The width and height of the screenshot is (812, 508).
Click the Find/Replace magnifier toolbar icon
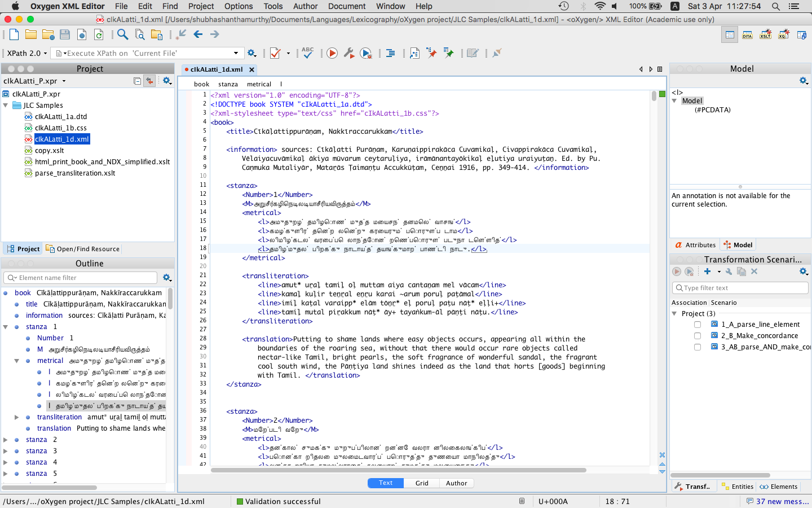(122, 34)
